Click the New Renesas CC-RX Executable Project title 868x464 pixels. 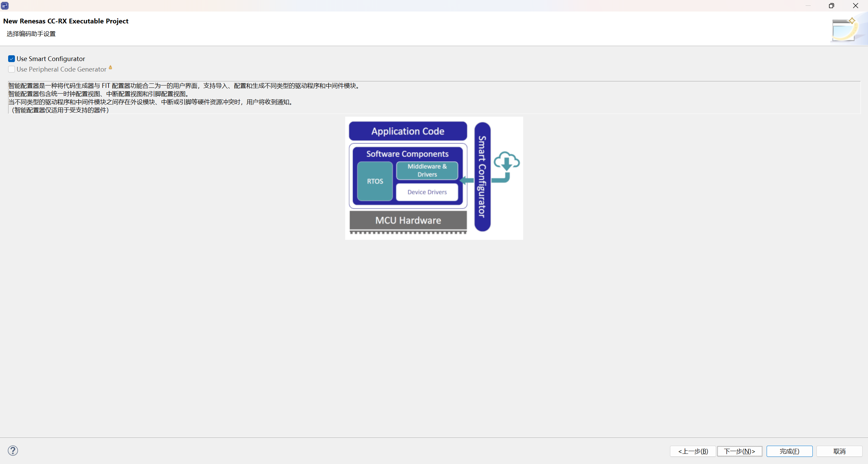click(x=66, y=21)
